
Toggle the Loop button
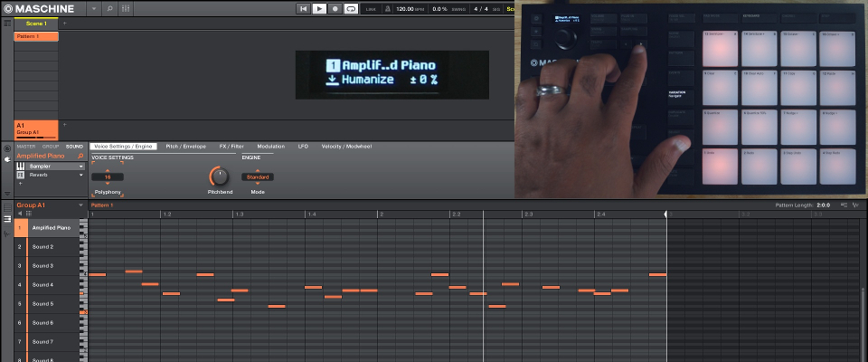pyautogui.click(x=351, y=9)
